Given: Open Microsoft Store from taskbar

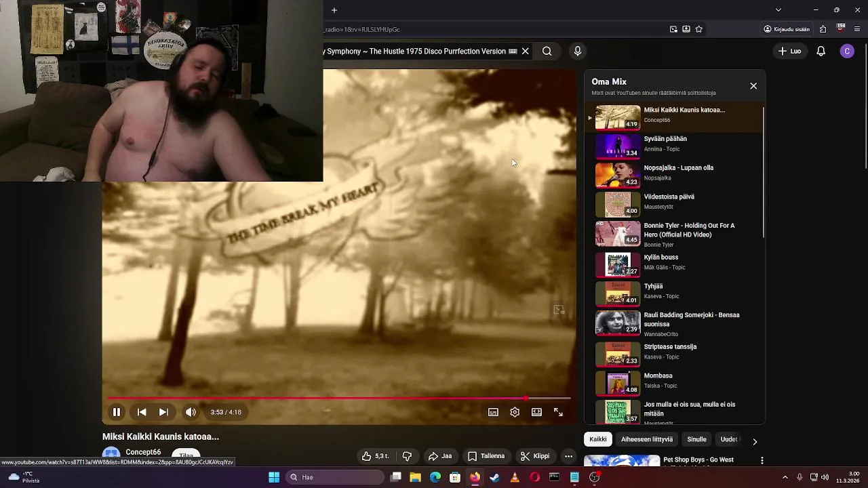Looking at the screenshot, I should point(455,477).
